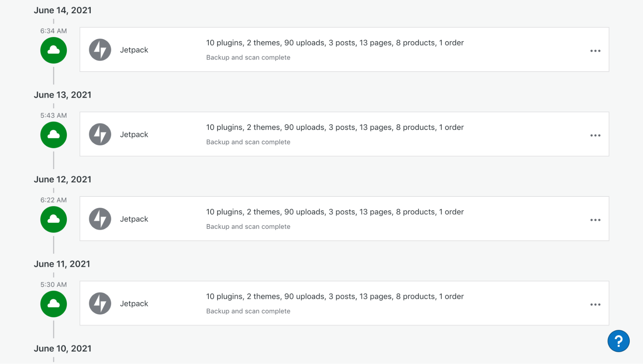Viewport: 643px width, 364px height.
Task: Click green cloud backup icon for June 14
Action: (x=53, y=50)
